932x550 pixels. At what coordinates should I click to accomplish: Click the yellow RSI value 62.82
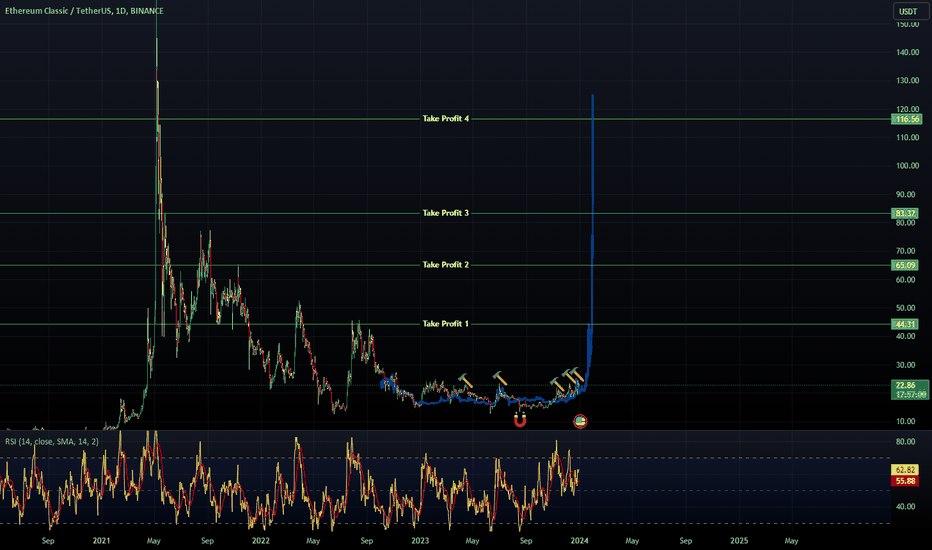[x=905, y=470]
